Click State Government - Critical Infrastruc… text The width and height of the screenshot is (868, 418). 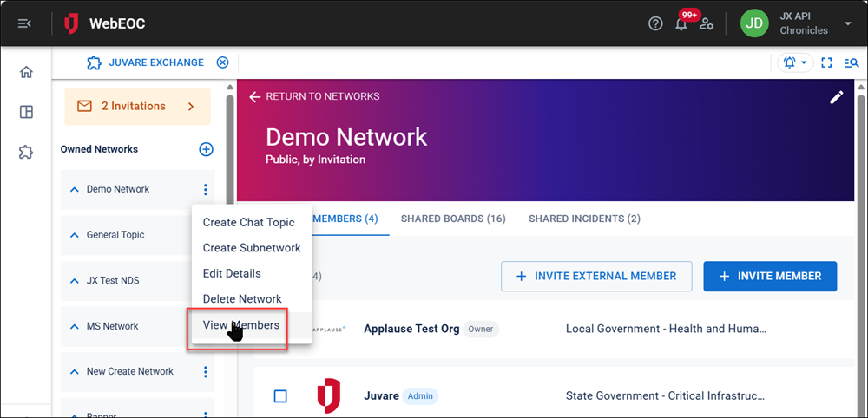tap(666, 395)
